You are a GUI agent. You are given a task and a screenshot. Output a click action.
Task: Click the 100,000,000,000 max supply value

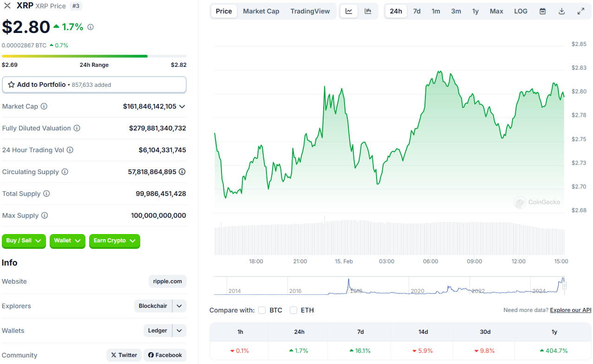[158, 215]
